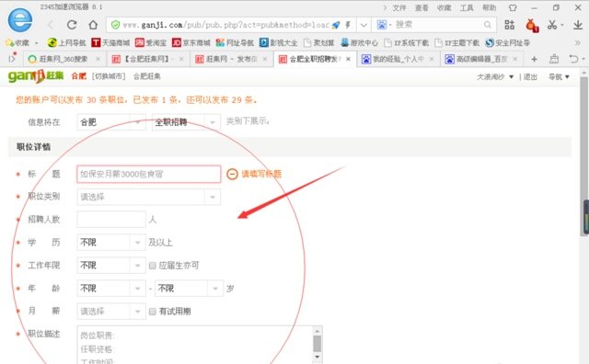Open the 帮助 menu
This screenshot has width=589, height=364.
[x=489, y=8]
